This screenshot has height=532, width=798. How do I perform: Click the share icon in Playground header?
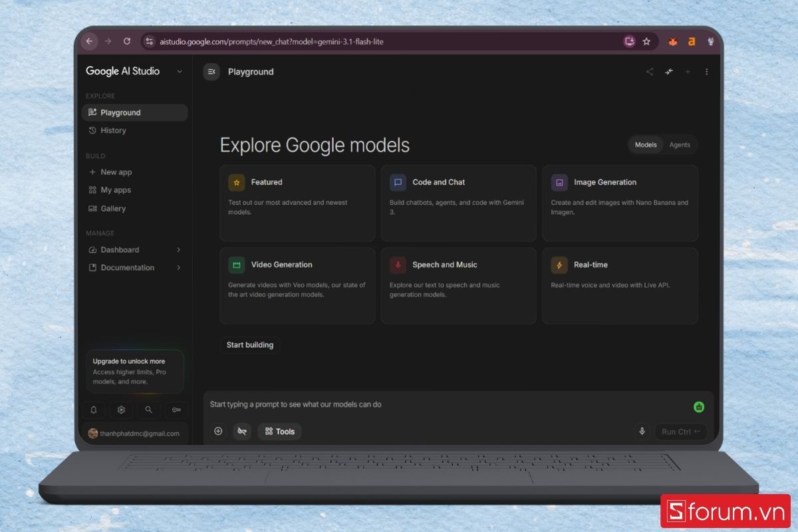tap(650, 72)
